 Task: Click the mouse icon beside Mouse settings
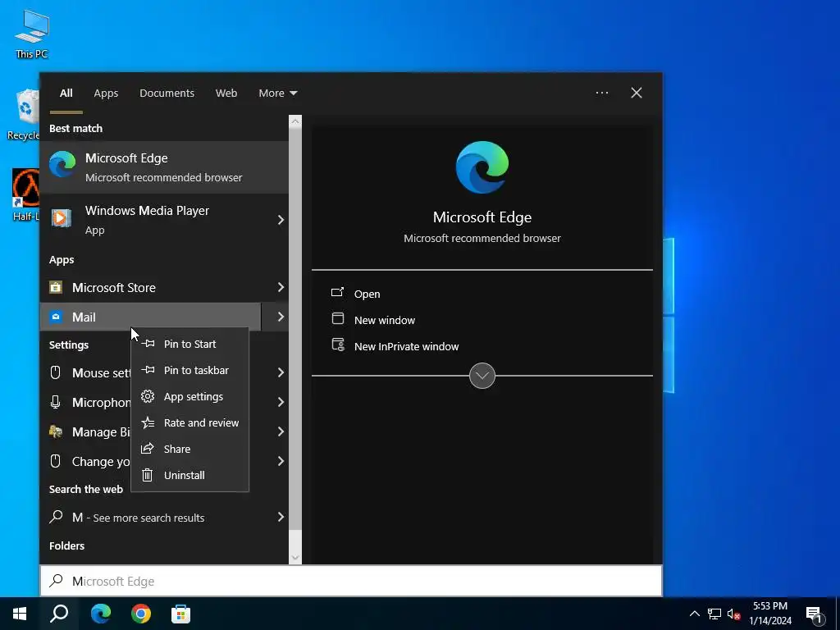[x=55, y=372]
